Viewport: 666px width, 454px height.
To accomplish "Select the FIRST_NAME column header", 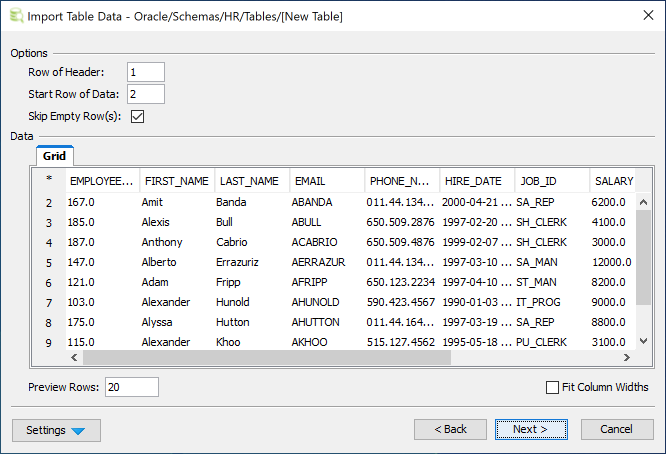I will click(x=177, y=181).
